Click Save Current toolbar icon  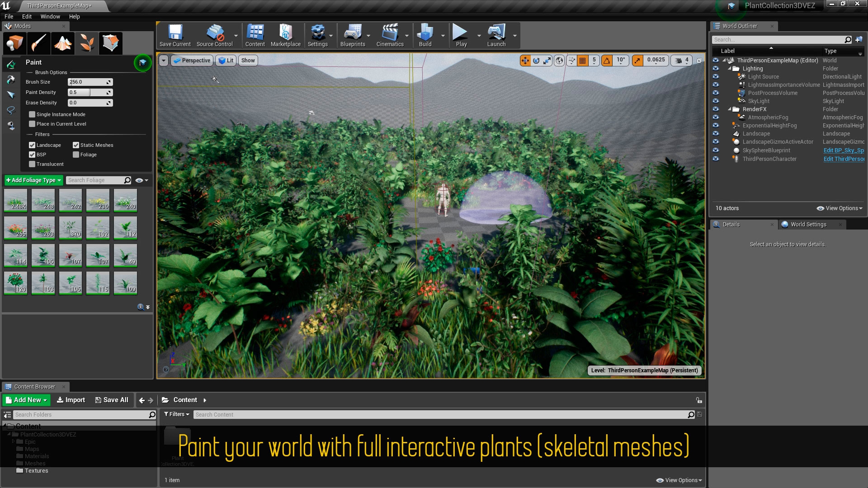tap(175, 36)
